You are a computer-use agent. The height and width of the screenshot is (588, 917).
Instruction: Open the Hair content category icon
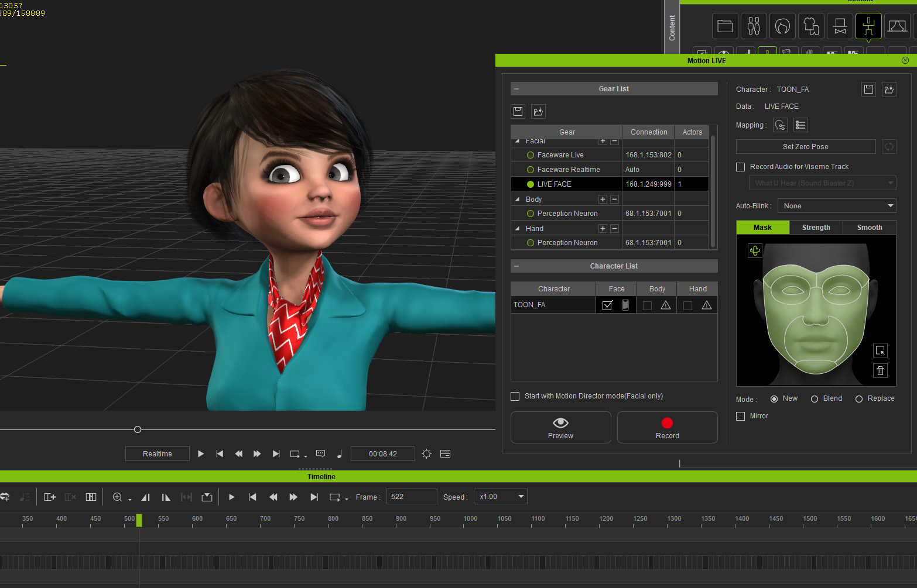pos(782,26)
